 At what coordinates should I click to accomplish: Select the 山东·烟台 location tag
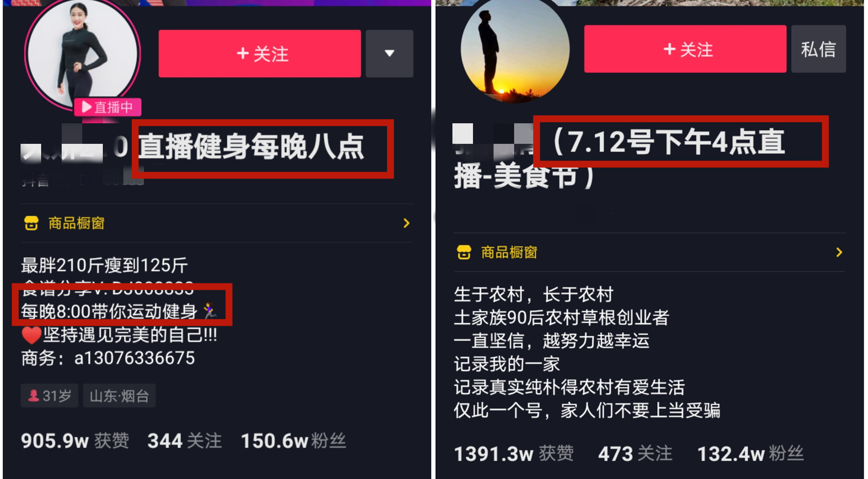click(x=119, y=396)
